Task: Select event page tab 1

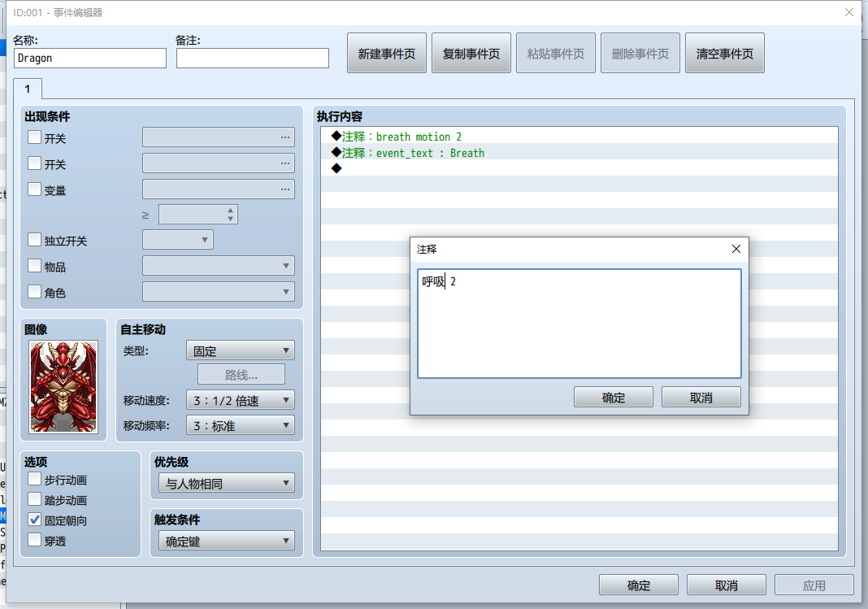Action: click(27, 89)
